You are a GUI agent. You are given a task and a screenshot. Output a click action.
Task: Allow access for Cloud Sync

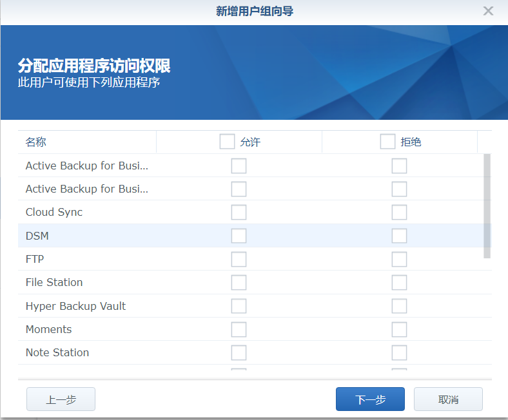pos(239,212)
